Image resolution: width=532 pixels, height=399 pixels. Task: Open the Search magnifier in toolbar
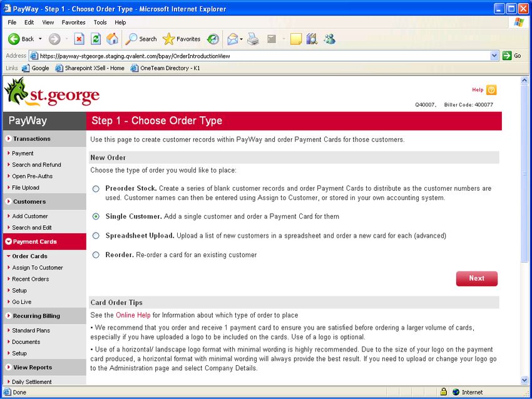point(131,39)
